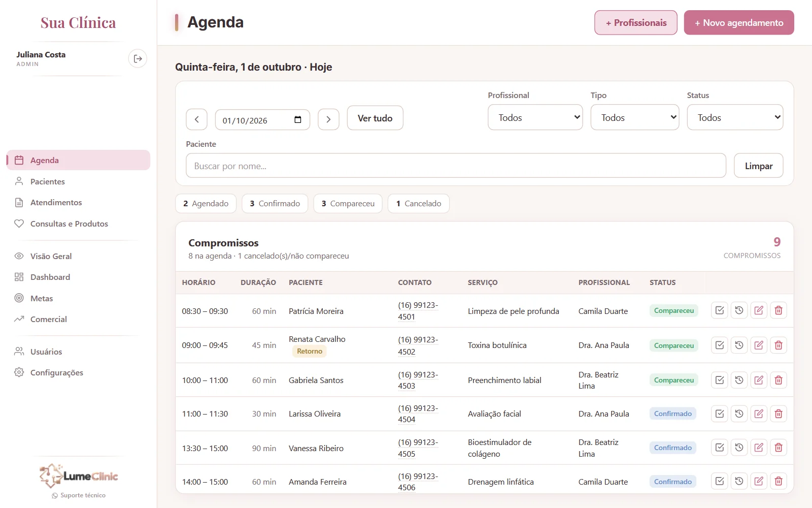812x508 pixels.
Task: Open the Tipo filter dropdown
Action: 634,117
